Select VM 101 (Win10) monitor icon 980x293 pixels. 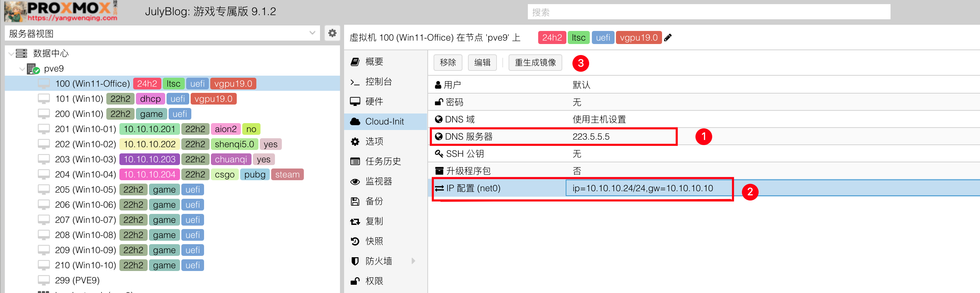pos(44,99)
